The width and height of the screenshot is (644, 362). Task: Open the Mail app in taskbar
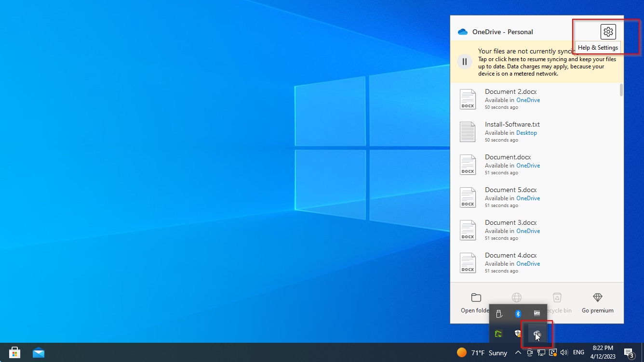pyautogui.click(x=39, y=352)
